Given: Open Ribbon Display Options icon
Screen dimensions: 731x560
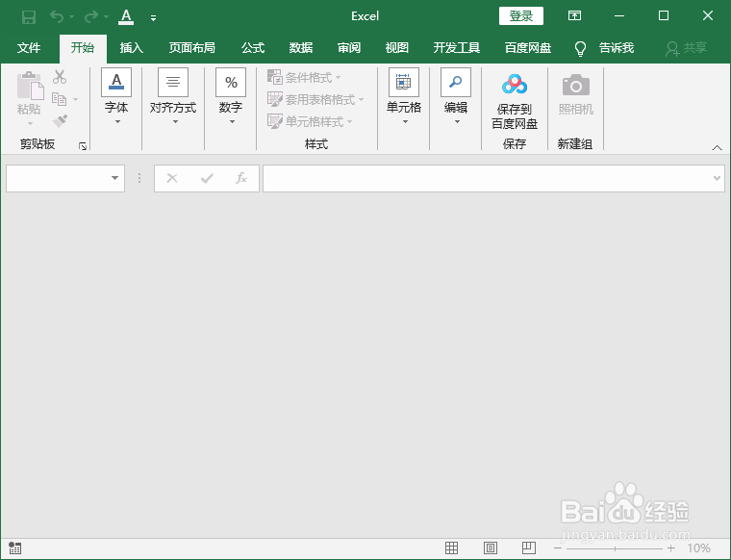Looking at the screenshot, I should (574, 15).
